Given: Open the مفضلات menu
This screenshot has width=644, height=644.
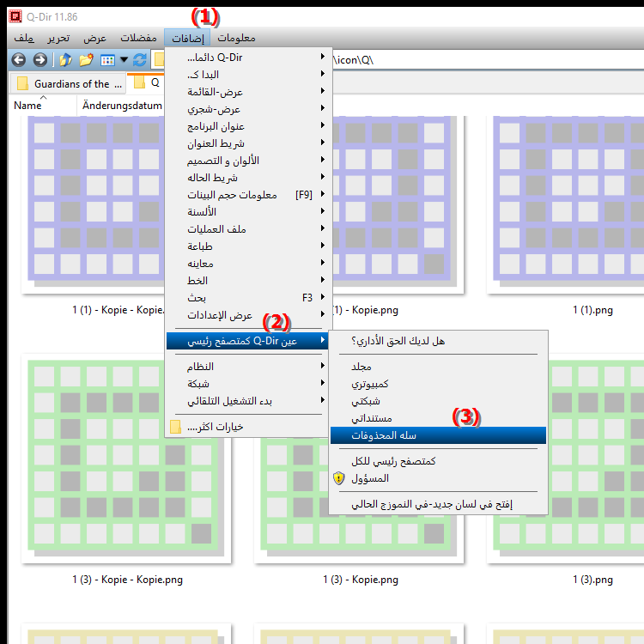Looking at the screenshot, I should 138,38.
